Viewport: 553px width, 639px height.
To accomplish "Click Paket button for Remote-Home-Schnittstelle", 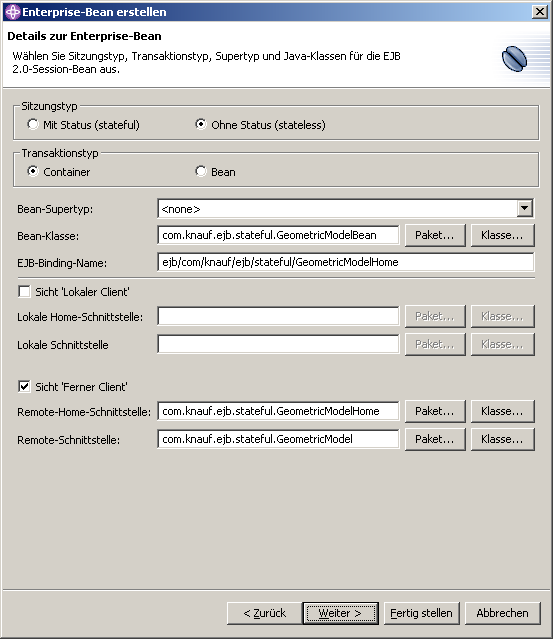I will tap(435, 411).
